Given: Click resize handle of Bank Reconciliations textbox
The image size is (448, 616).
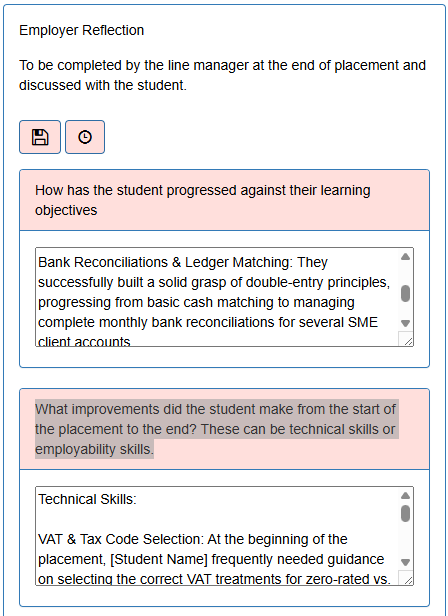Looking at the screenshot, I should click(408, 341).
